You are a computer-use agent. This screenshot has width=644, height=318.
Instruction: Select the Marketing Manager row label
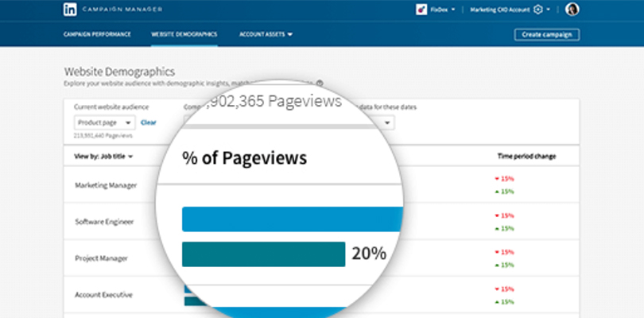pos(106,185)
